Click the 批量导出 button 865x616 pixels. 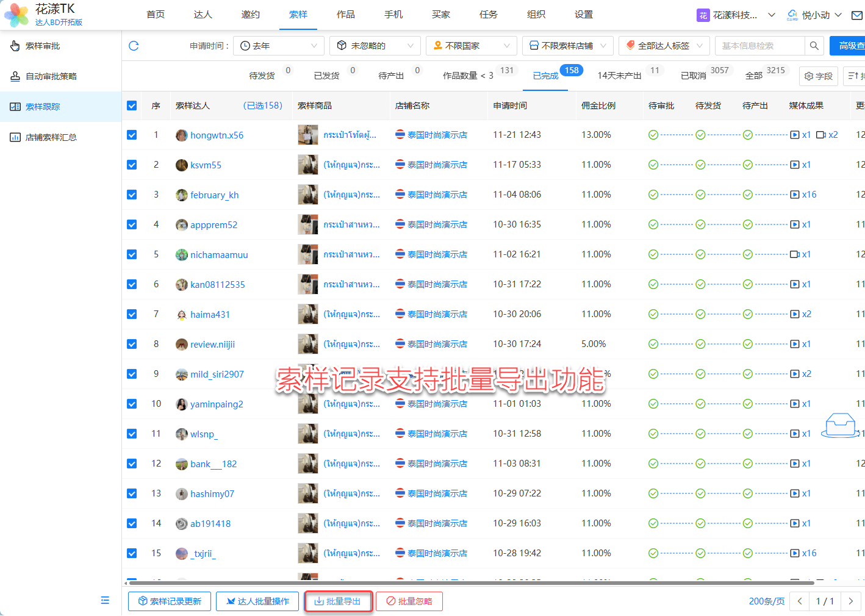tap(338, 601)
